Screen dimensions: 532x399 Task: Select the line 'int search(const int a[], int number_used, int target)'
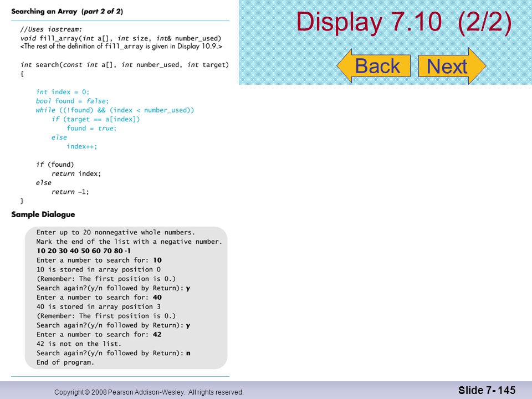point(125,65)
